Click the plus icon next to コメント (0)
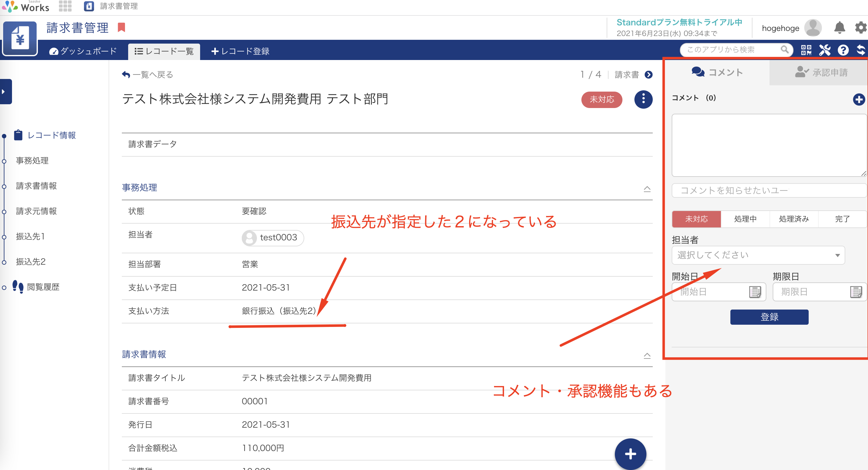 point(859,99)
